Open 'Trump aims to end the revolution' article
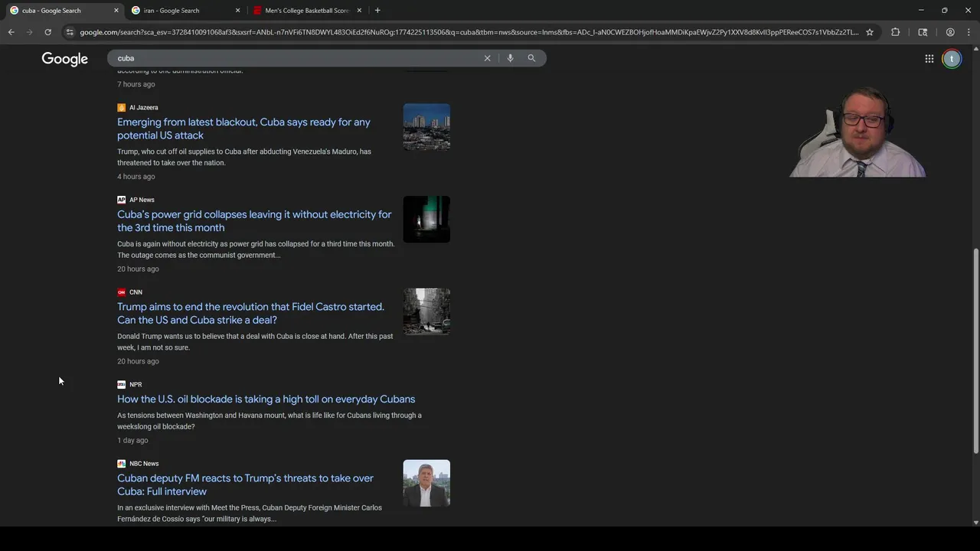The width and height of the screenshot is (980, 551). pyautogui.click(x=250, y=313)
